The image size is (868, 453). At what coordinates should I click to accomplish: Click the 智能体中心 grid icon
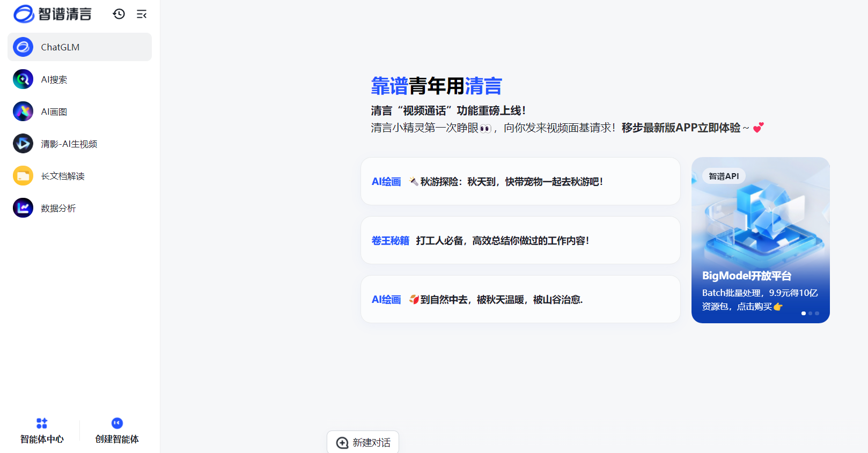point(42,424)
